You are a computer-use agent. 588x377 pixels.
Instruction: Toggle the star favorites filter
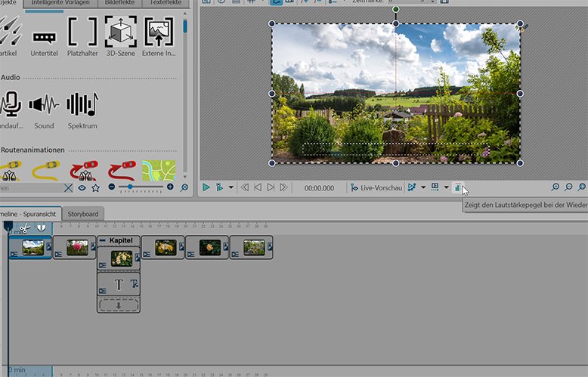[95, 187]
